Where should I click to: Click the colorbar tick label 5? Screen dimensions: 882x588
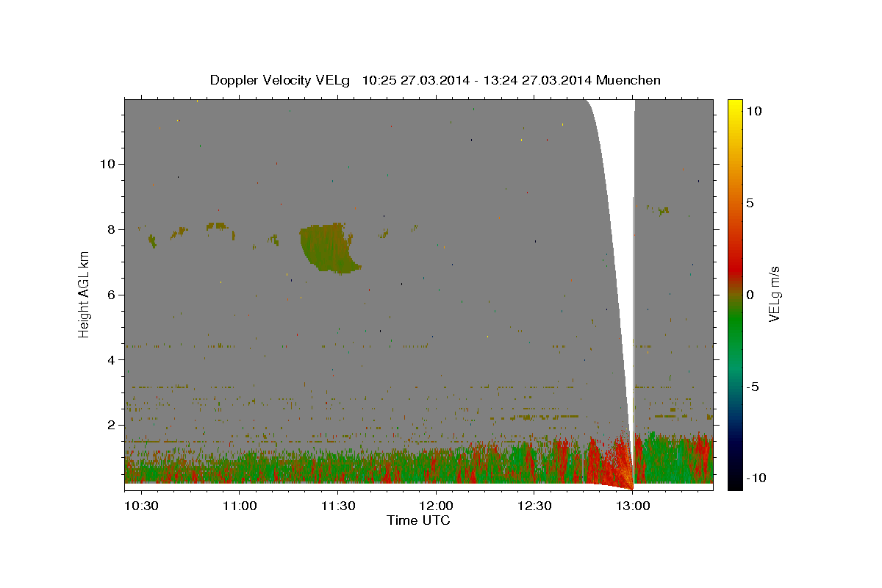[750, 203]
